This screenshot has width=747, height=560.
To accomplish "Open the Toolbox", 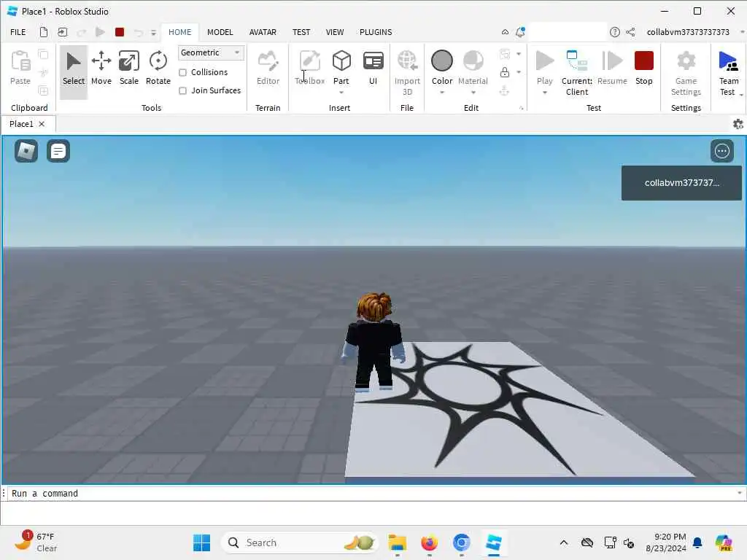I will [x=309, y=69].
